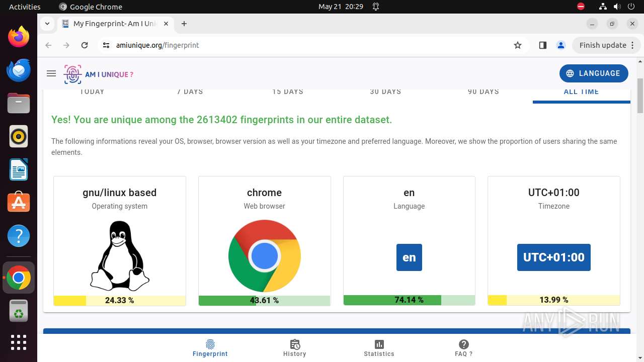Open the Fingerprint bottom navigation item
644x362 pixels.
point(210,347)
